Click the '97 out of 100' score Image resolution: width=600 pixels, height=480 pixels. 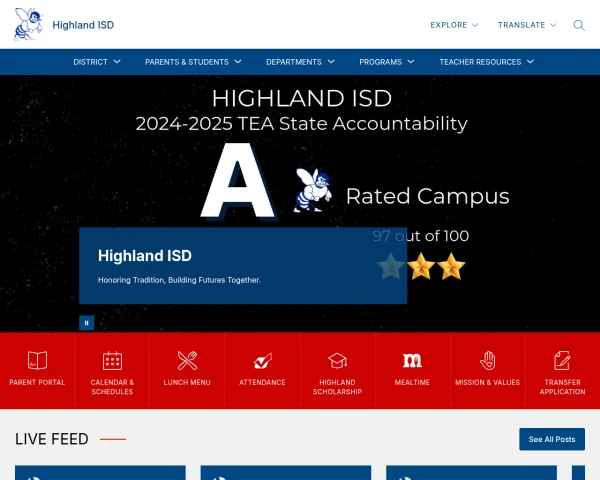tap(421, 236)
